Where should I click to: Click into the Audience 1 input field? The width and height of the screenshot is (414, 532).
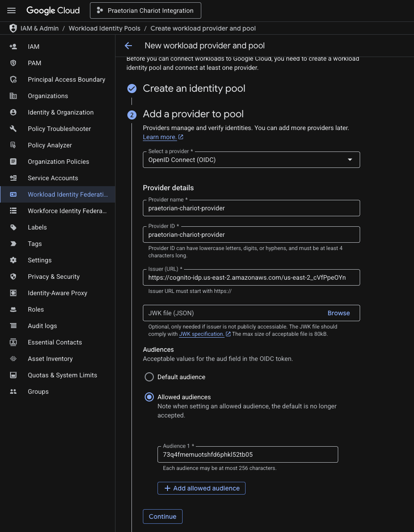coord(248,454)
